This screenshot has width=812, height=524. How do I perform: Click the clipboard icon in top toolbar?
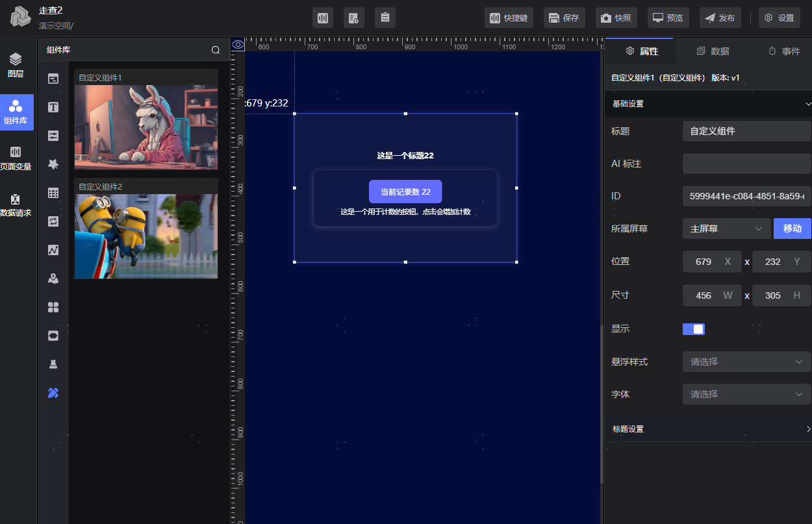[x=385, y=18]
